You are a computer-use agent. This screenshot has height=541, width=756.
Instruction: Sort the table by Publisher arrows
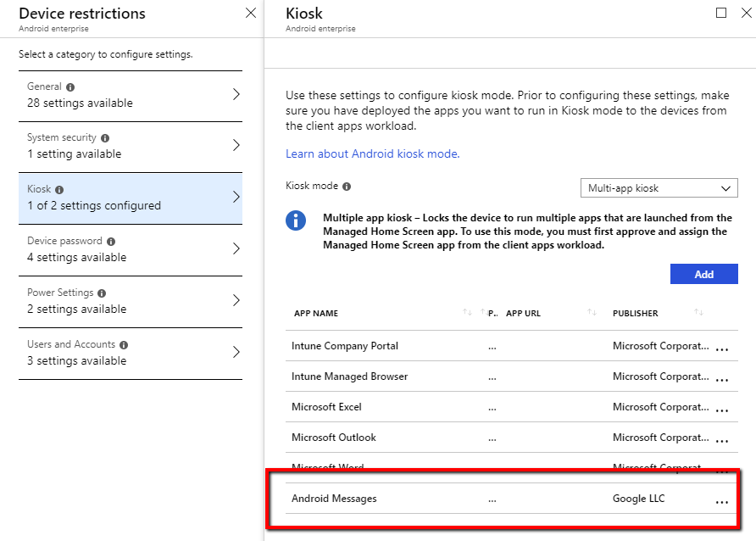tap(698, 312)
